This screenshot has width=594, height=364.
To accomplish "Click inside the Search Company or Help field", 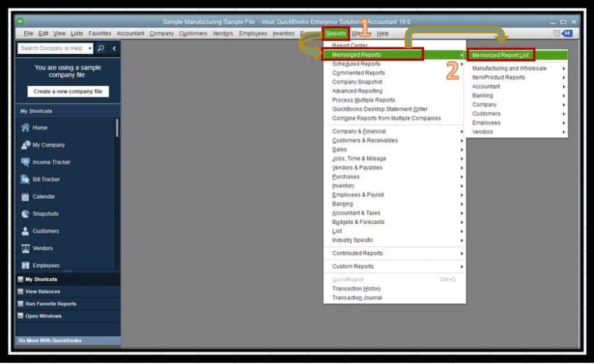I will click(49, 48).
